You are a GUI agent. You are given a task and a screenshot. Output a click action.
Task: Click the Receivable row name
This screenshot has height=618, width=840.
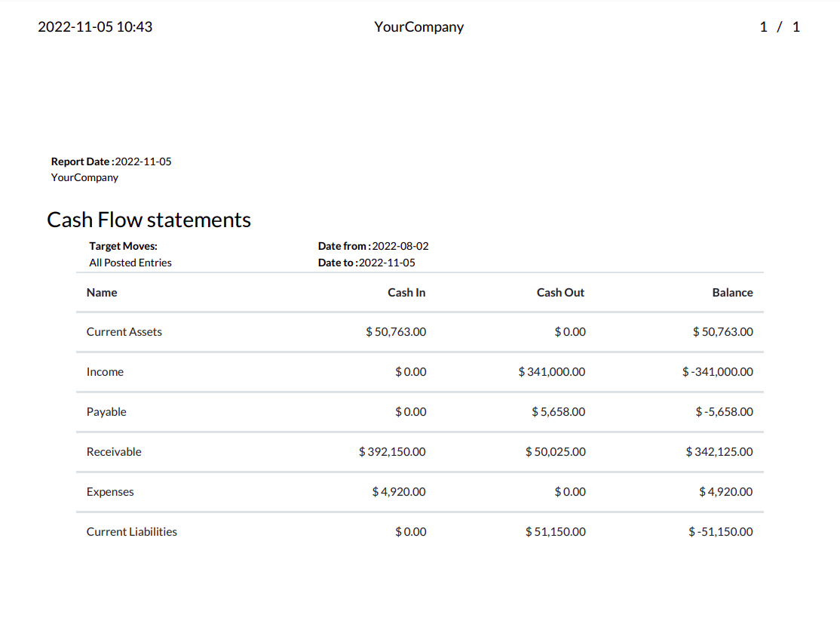point(114,452)
